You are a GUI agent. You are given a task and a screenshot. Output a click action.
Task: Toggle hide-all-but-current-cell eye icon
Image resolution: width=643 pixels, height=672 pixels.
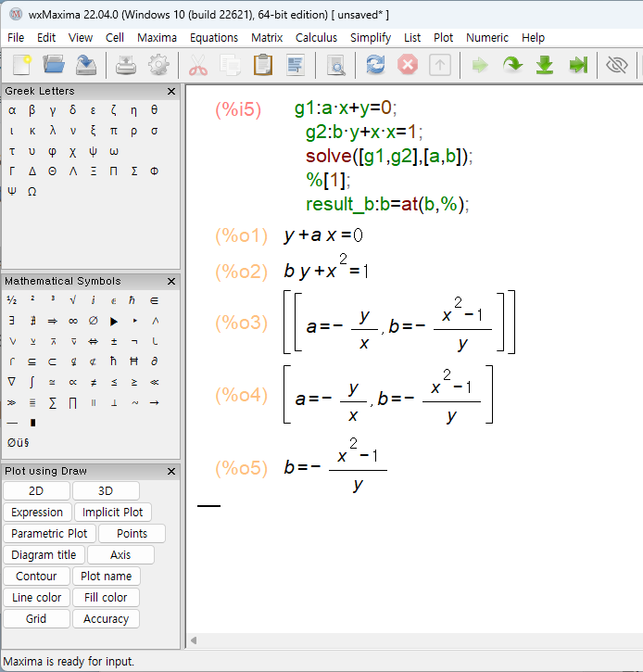click(x=617, y=65)
